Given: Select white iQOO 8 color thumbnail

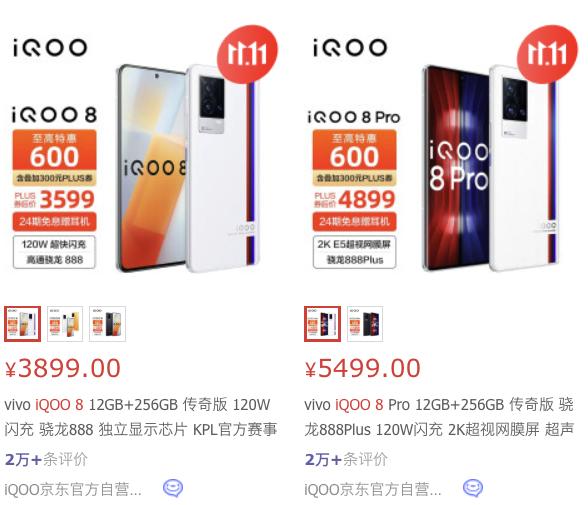Looking at the screenshot, I should point(22,324).
